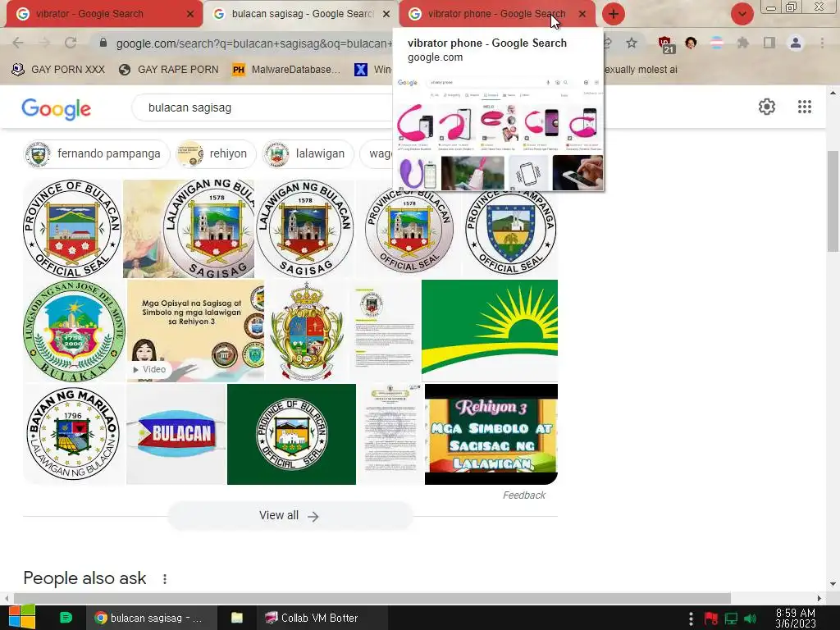Bookmark this page with the star icon
Viewport: 840px width, 630px height.
tap(632, 43)
